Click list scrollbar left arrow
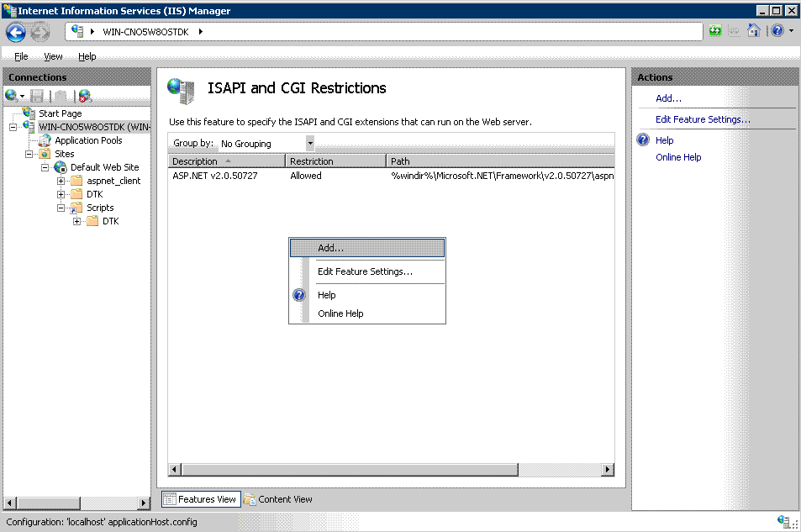801x532 pixels. point(175,470)
